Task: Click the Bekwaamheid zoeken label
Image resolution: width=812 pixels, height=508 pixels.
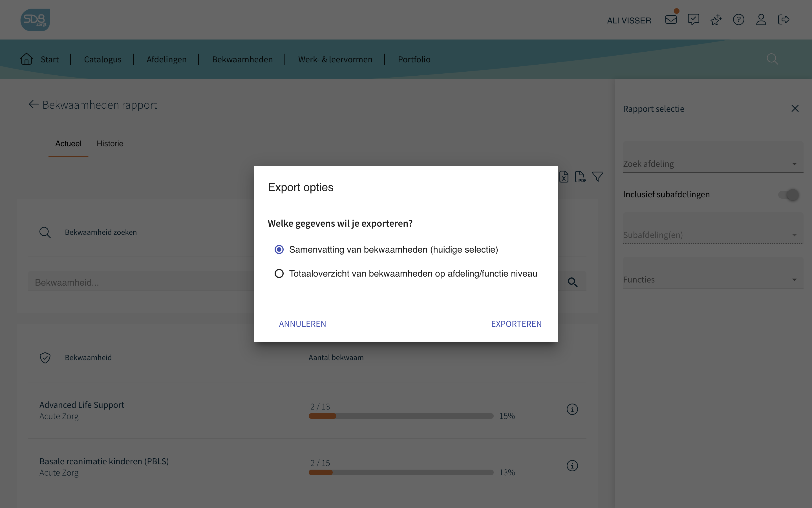Action: [101, 232]
